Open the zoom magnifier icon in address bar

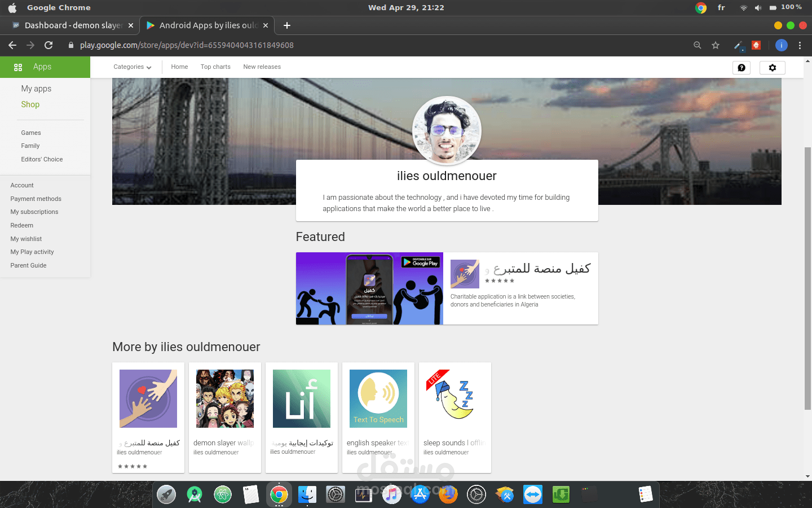(x=698, y=45)
